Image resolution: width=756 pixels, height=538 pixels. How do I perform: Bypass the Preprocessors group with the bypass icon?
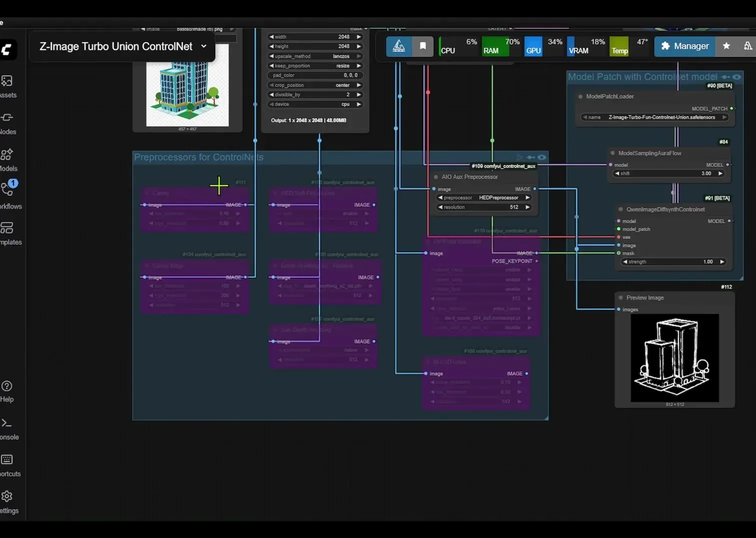pos(530,157)
